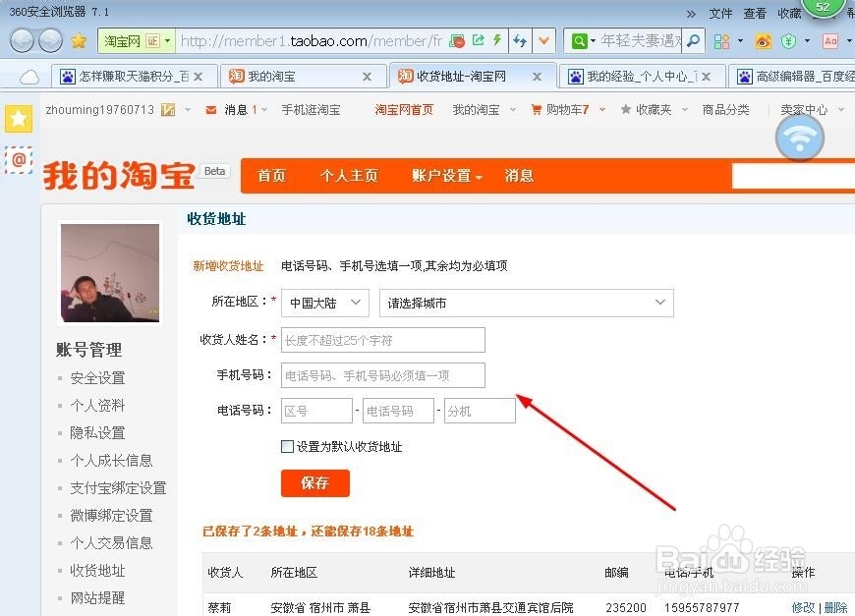This screenshot has width=855, height=616.
Task: Click 删除 for the 蔡莉 address
Action: (x=836, y=607)
